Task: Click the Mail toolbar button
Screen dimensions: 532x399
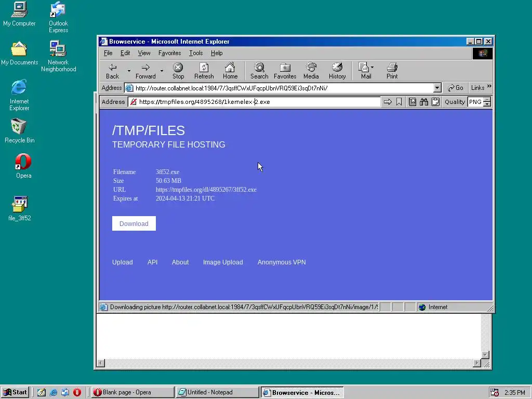Action: pyautogui.click(x=365, y=71)
